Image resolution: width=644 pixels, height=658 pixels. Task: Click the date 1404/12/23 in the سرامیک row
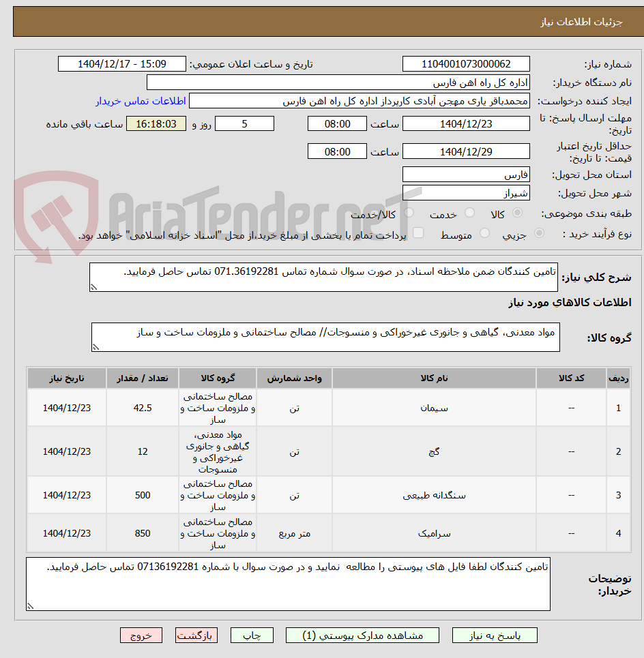click(67, 533)
